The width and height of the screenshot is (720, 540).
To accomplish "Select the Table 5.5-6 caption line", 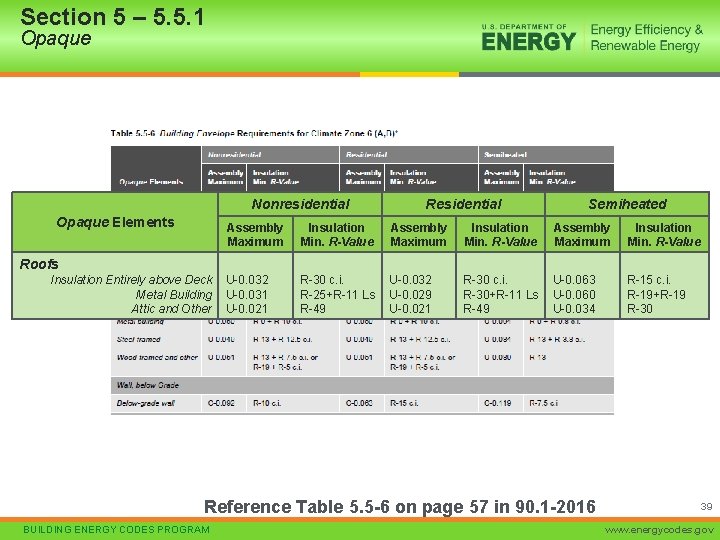I will 254,133.
